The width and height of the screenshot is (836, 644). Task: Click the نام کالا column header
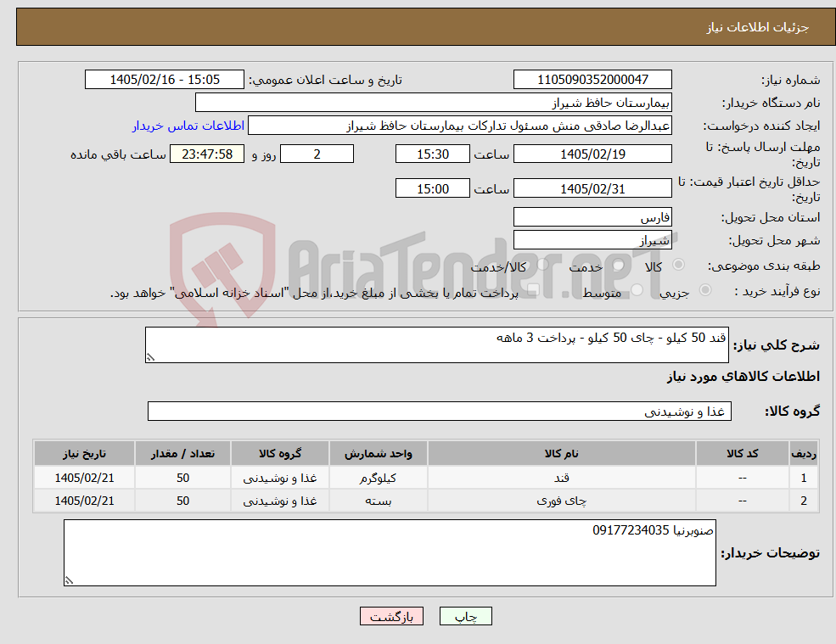click(561, 454)
